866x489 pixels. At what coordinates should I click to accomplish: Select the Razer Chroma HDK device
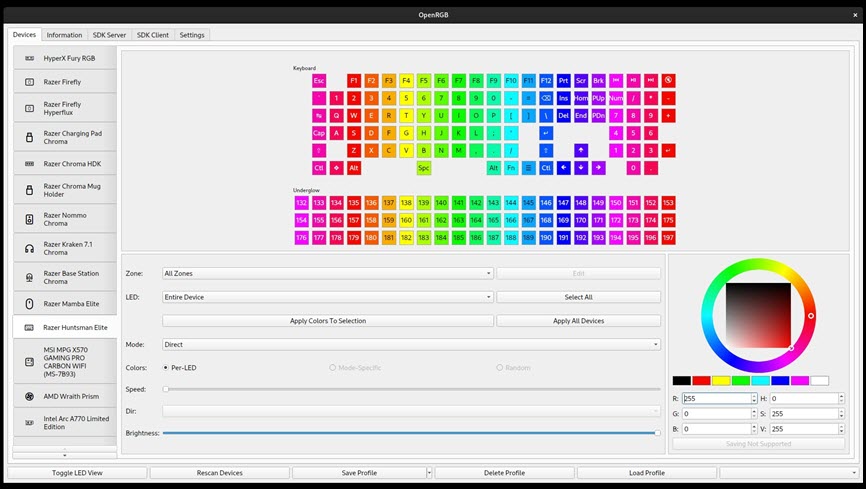pos(65,164)
